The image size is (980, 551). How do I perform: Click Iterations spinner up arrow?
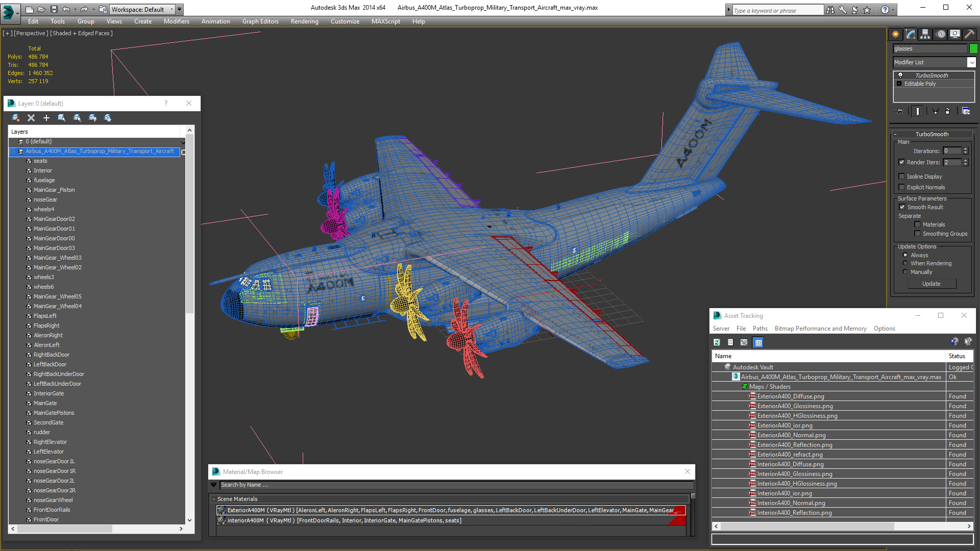pos(965,149)
